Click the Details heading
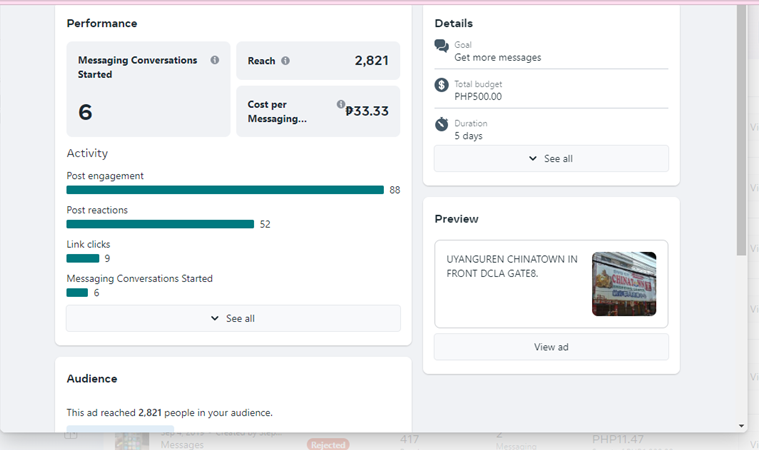Image resolution: width=759 pixels, height=450 pixels. click(x=454, y=23)
